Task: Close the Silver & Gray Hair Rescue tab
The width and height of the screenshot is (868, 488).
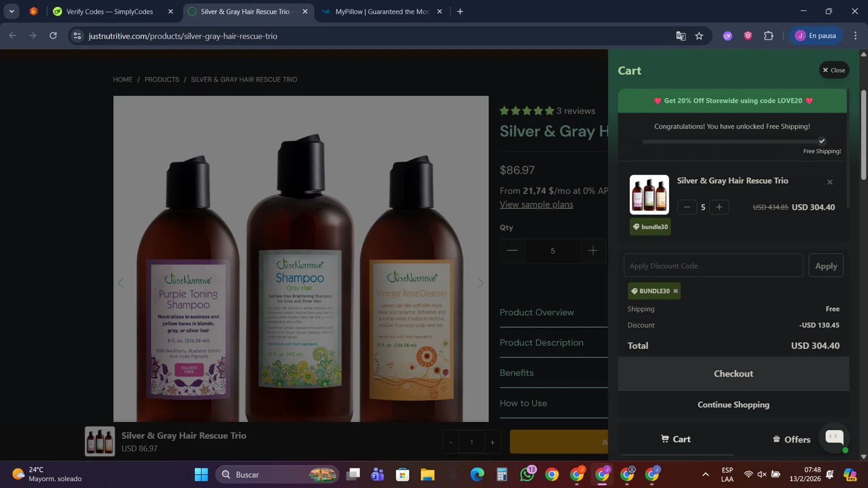Action: 305,12
